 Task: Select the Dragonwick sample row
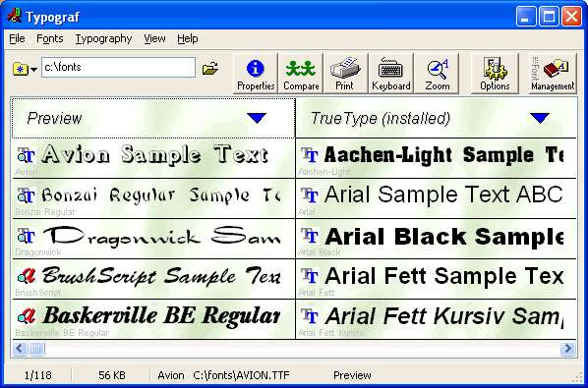pyautogui.click(x=153, y=239)
